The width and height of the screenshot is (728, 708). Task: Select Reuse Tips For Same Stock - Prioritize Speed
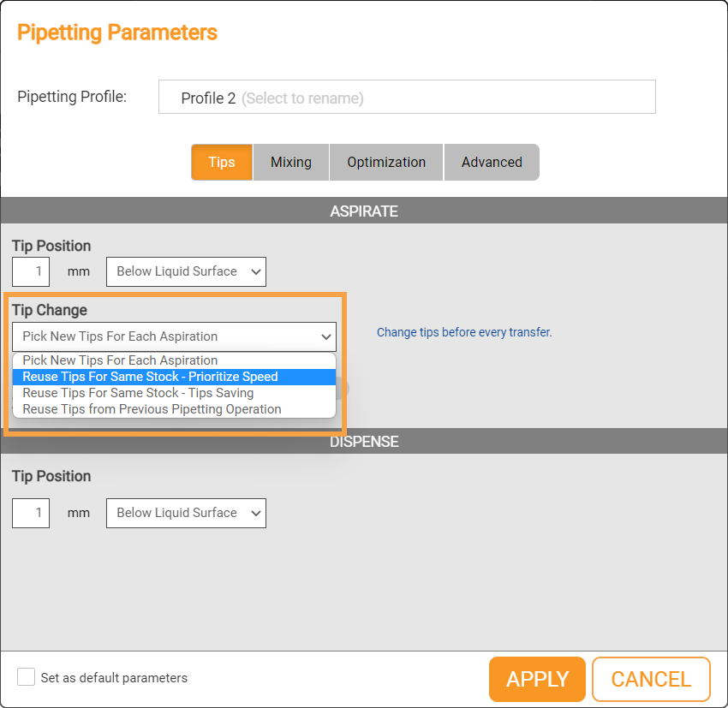point(150,377)
